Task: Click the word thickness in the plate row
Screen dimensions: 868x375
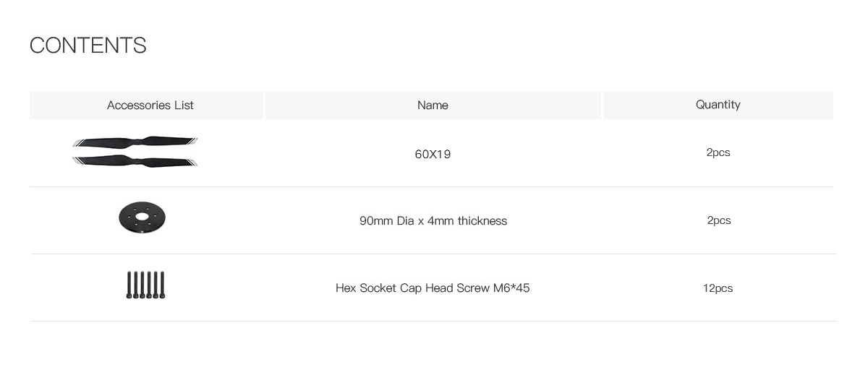Action: (x=482, y=220)
